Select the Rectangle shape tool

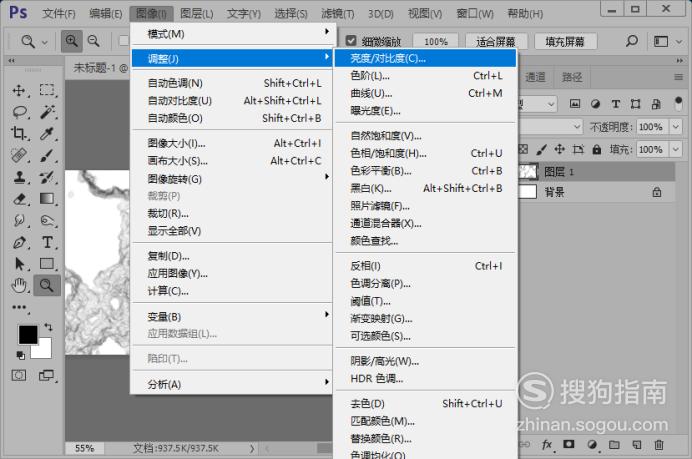pos(47,263)
